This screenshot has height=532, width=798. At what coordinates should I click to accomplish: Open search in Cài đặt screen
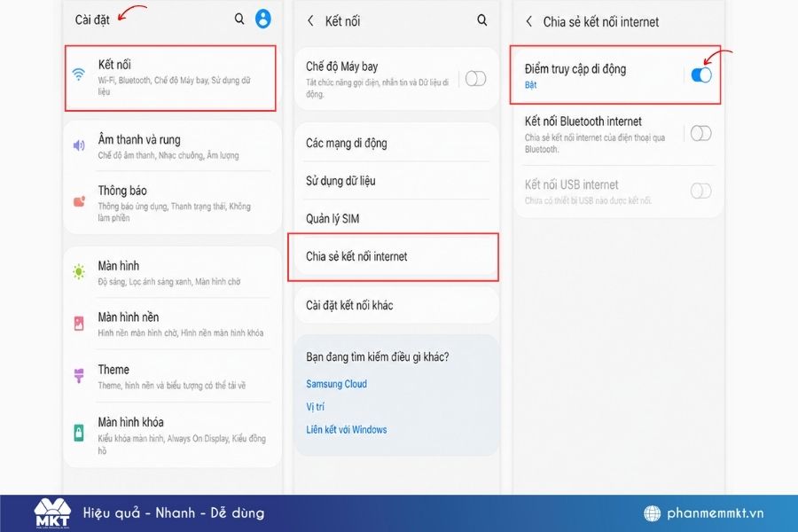(239, 20)
